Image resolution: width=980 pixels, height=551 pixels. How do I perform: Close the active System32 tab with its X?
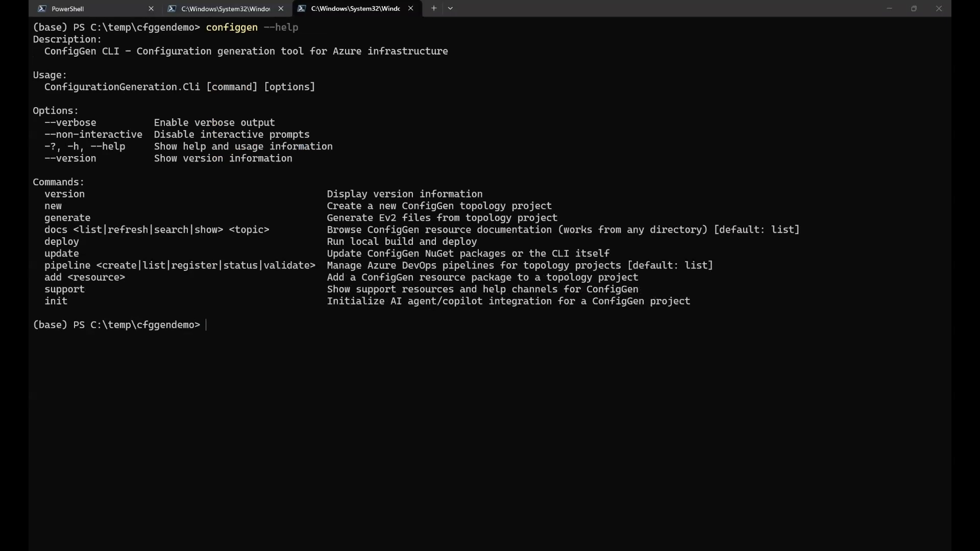(x=411, y=8)
